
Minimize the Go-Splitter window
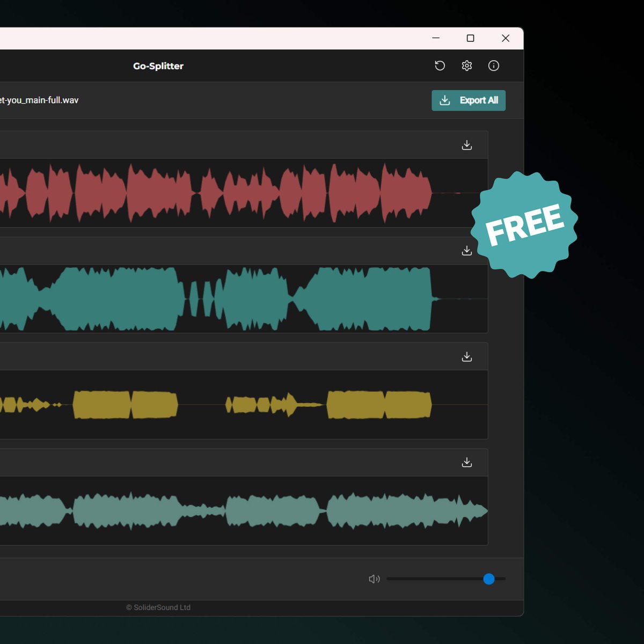click(x=436, y=38)
